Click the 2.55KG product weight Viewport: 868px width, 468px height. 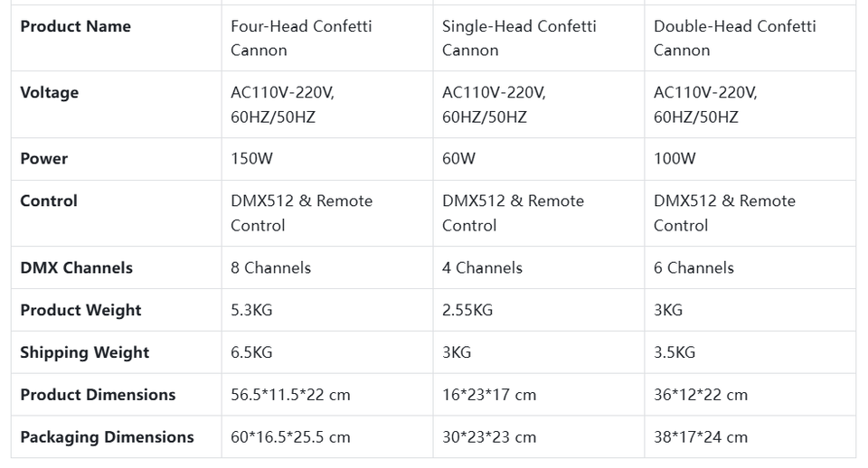[467, 310]
